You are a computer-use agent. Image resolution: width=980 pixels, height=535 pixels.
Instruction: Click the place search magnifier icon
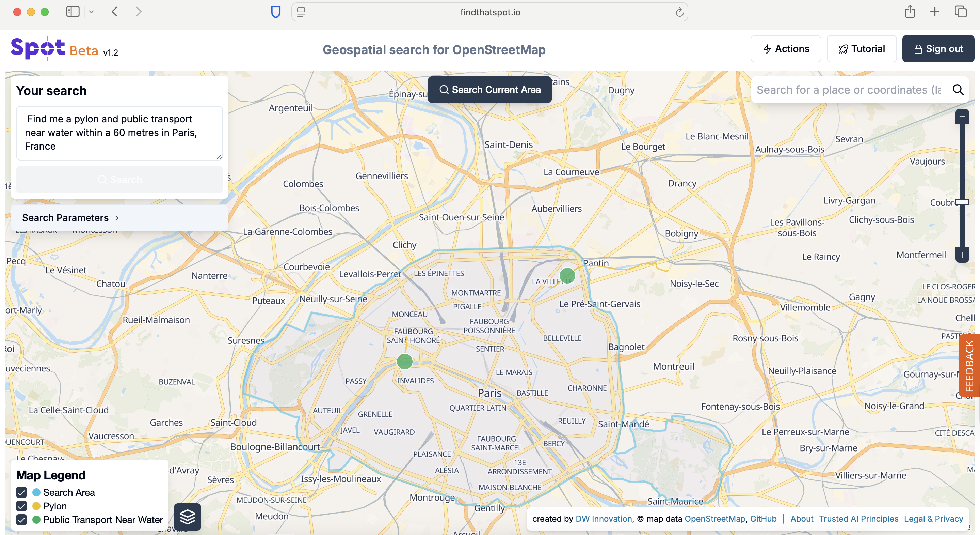point(958,90)
